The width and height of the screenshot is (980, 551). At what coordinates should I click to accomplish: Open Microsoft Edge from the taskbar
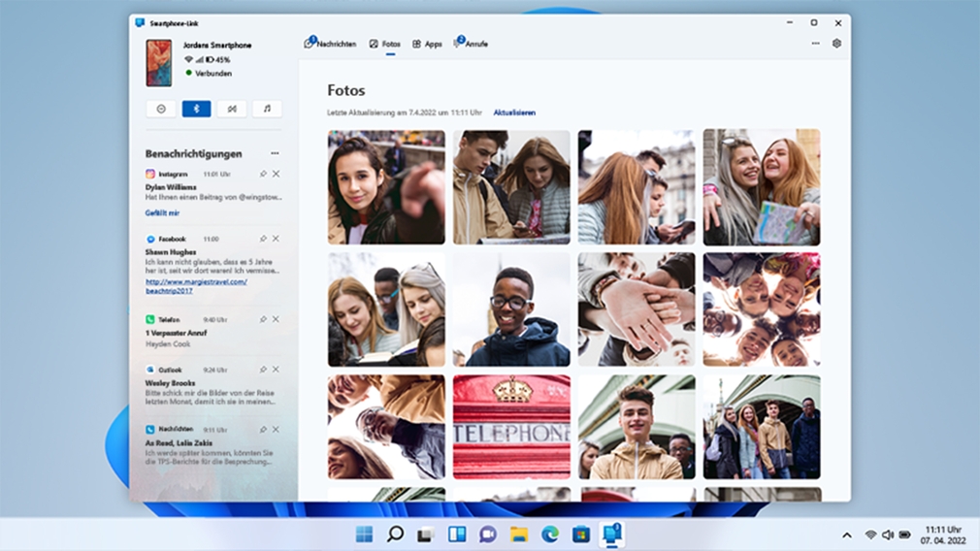coord(549,535)
